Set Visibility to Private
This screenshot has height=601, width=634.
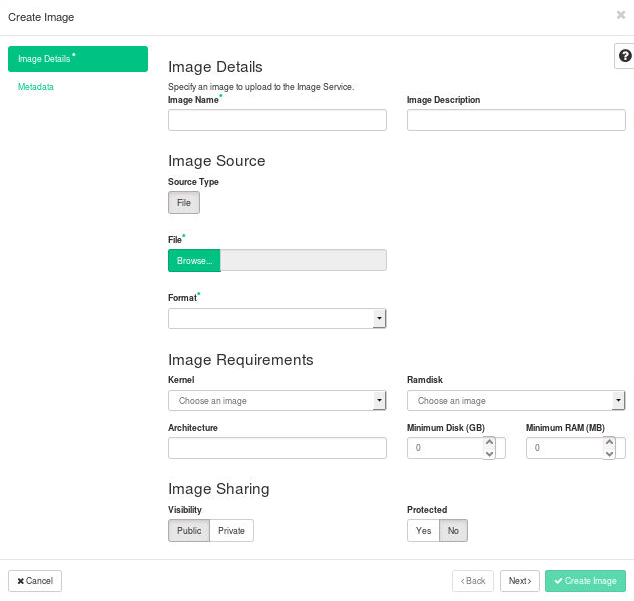pyautogui.click(x=231, y=530)
